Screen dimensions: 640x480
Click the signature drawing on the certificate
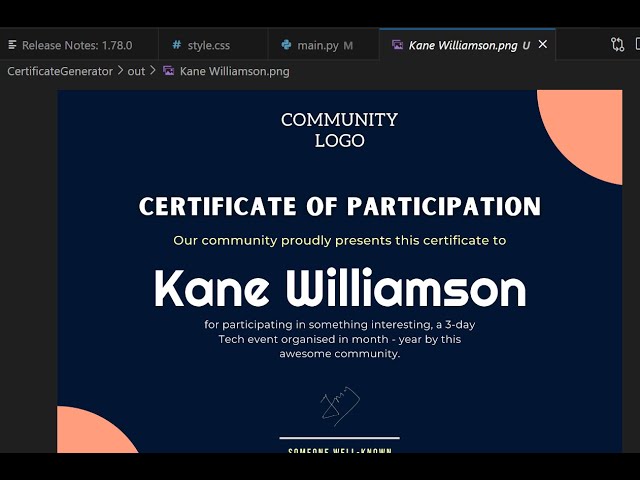pos(340,406)
